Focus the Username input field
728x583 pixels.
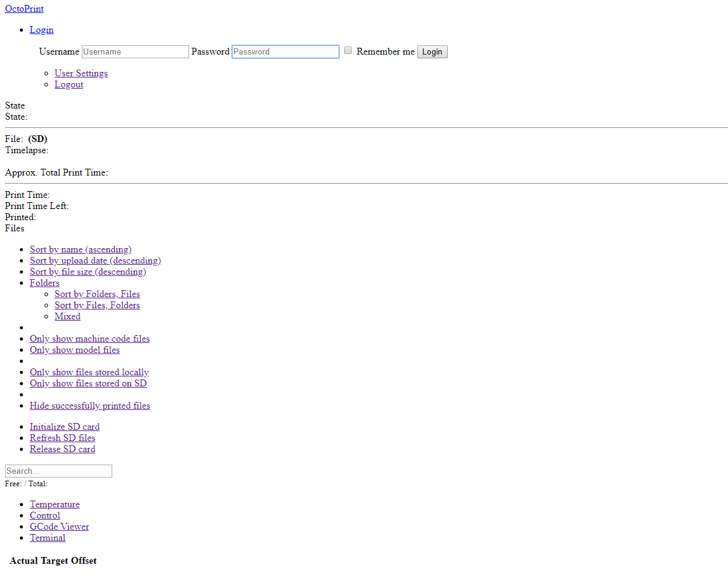(x=135, y=51)
